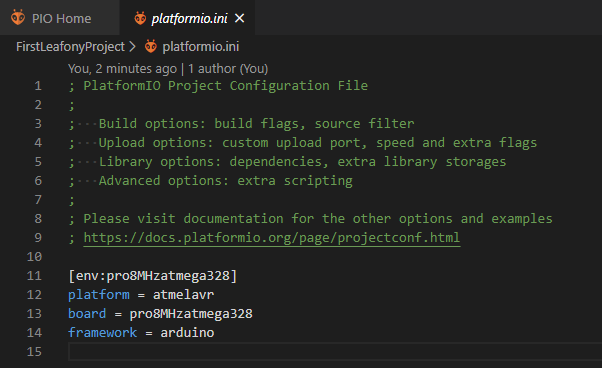Click the PlatformIO icon on the PIO Home tab
Screen dimensions: 602x368
(18, 18)
